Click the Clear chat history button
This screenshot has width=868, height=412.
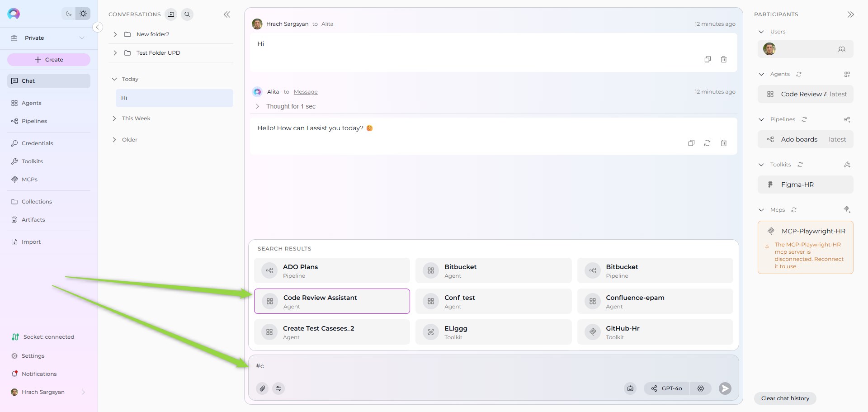[785, 398]
